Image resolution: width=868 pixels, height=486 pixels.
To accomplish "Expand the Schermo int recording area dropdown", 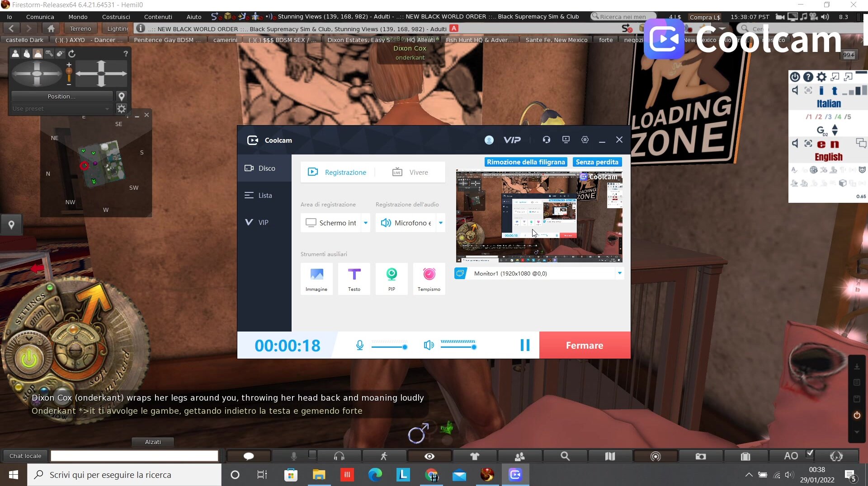I will tap(366, 223).
